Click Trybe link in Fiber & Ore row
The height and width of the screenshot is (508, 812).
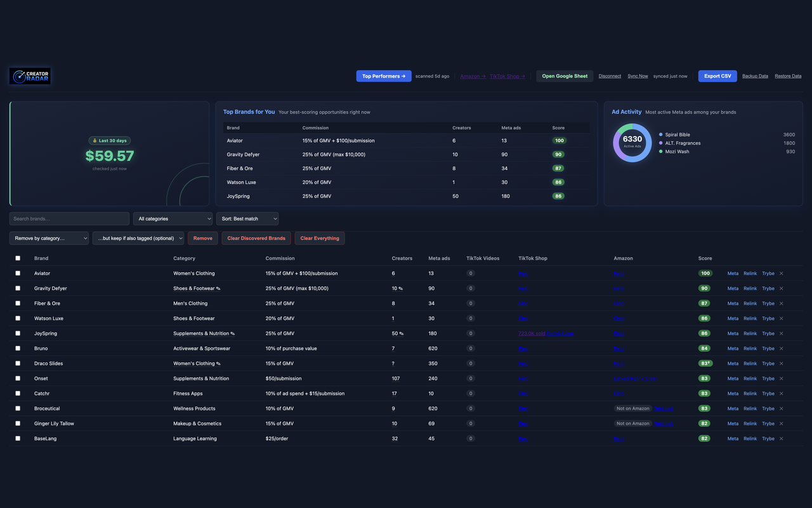[768, 304]
